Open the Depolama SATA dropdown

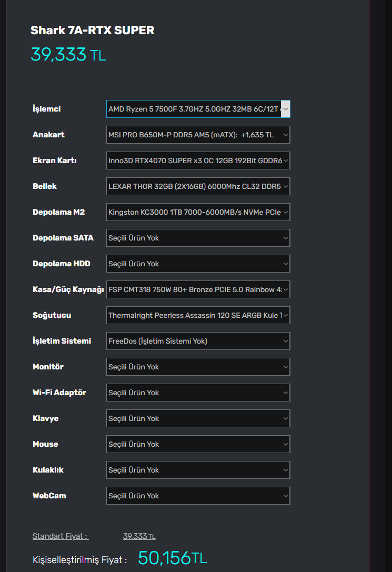pos(198,238)
